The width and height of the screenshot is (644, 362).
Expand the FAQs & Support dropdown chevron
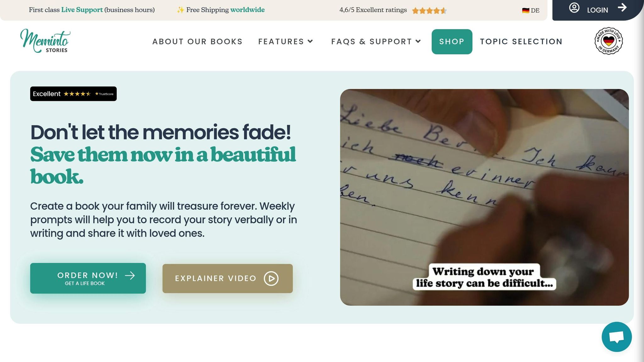(x=418, y=41)
